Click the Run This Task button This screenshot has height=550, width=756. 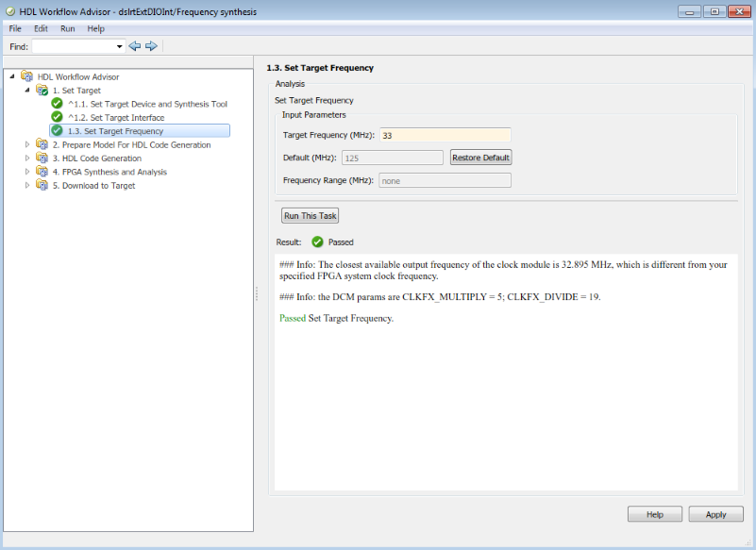pyautogui.click(x=310, y=216)
